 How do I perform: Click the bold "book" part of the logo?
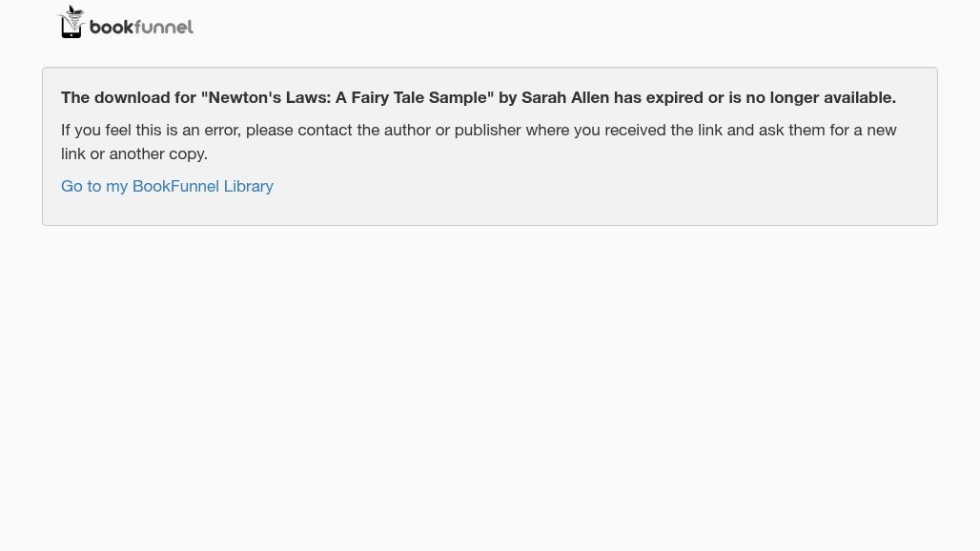click(x=112, y=28)
